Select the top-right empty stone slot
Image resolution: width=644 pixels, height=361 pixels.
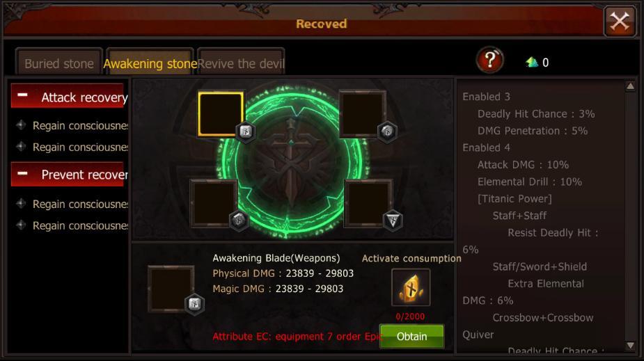pyautogui.click(x=363, y=113)
